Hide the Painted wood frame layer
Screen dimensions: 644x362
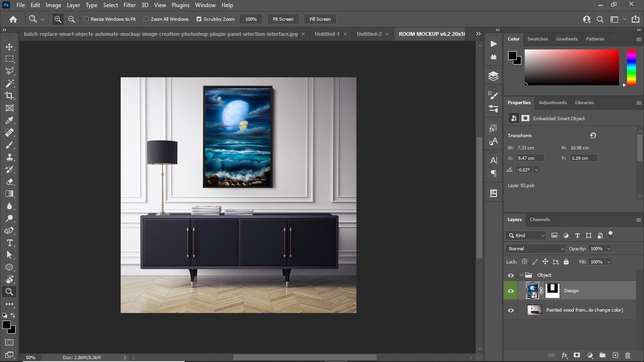tap(511, 310)
